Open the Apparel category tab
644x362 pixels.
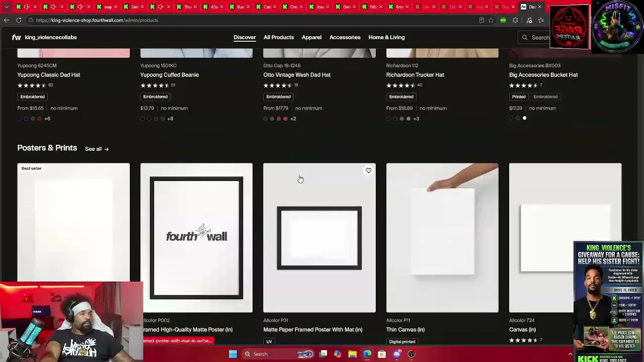click(311, 37)
